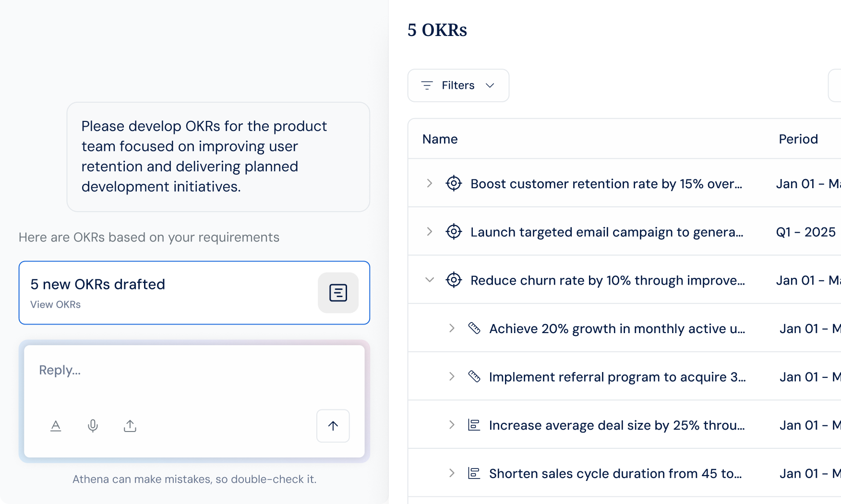Expand Boost customer retention rate row

pos(430,183)
